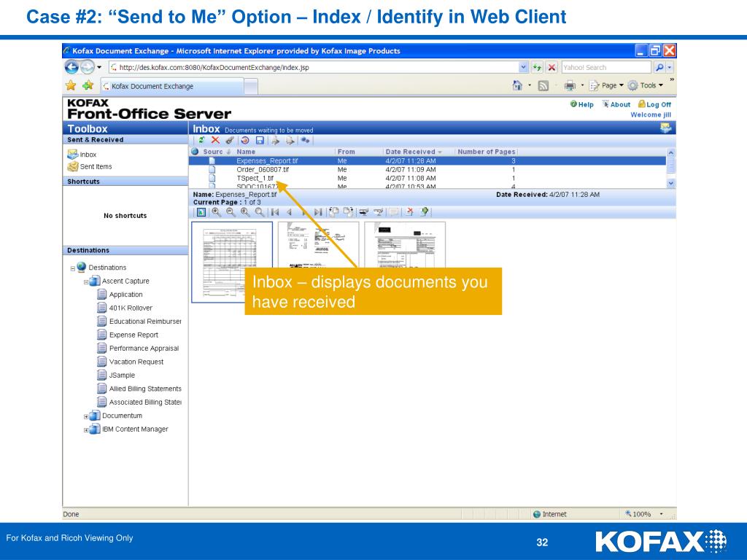Select the Educational Reimbursement destination
The image size is (747, 560).
click(x=139, y=322)
